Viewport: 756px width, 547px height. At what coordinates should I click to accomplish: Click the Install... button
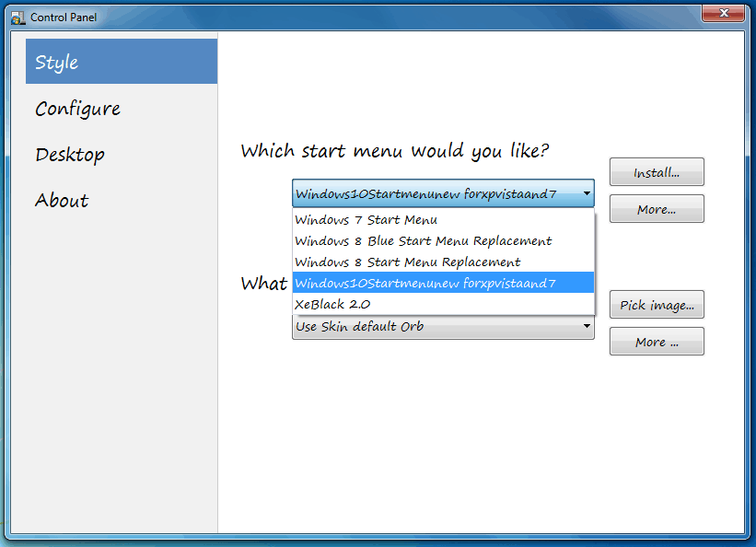pyautogui.click(x=657, y=171)
